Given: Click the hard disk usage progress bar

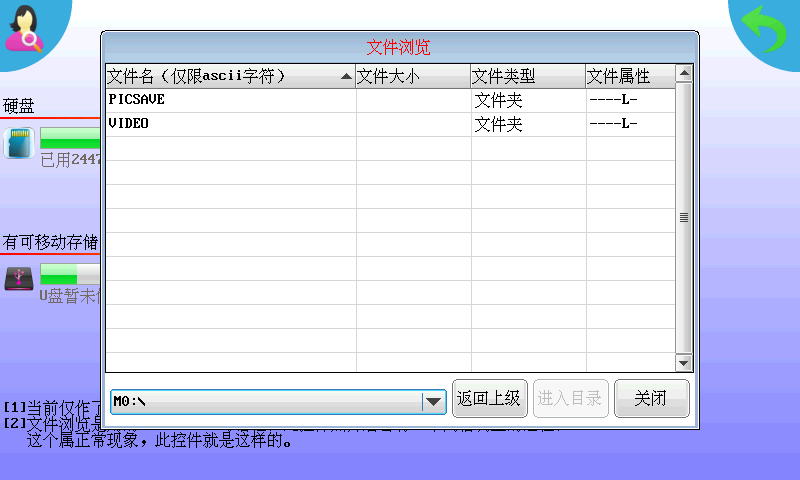Looking at the screenshot, I should pyautogui.click(x=70, y=138).
